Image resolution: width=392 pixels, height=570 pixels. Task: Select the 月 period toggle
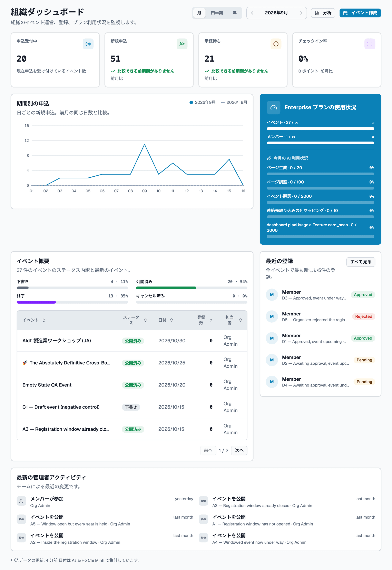[x=199, y=13]
